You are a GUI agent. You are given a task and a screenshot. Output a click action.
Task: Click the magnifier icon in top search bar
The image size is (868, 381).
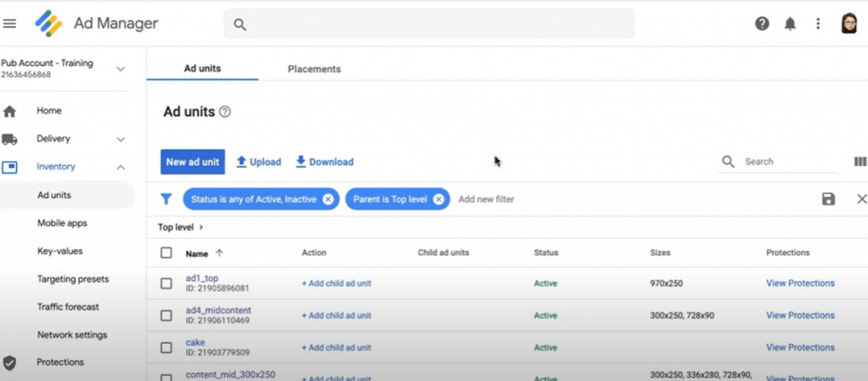[239, 25]
